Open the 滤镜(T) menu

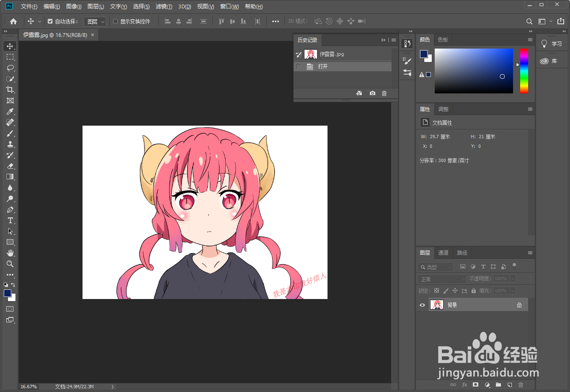[164, 7]
